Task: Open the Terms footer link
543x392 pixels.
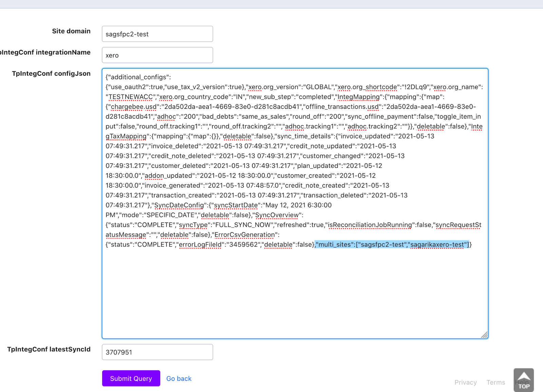Action: pyautogui.click(x=495, y=382)
